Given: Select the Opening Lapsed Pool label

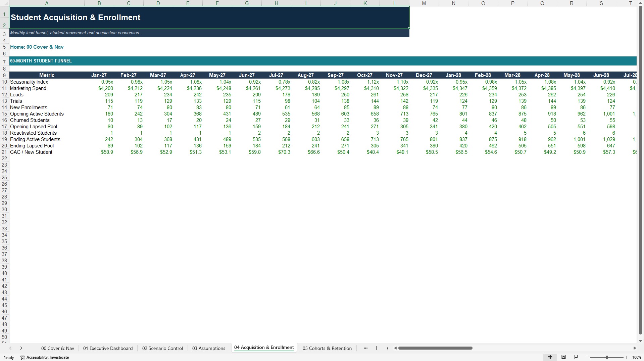Looking at the screenshot, I should (34, 127).
